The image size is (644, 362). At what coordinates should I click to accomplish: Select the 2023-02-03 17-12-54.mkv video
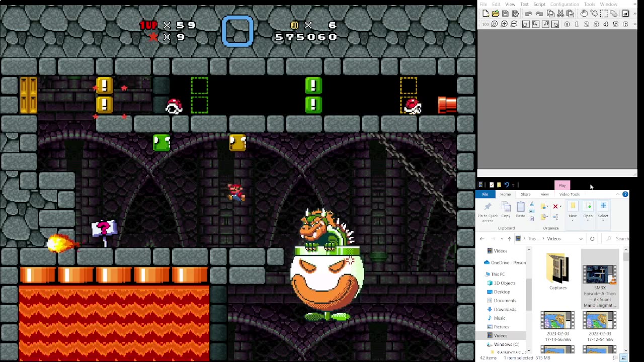pyautogui.click(x=599, y=326)
